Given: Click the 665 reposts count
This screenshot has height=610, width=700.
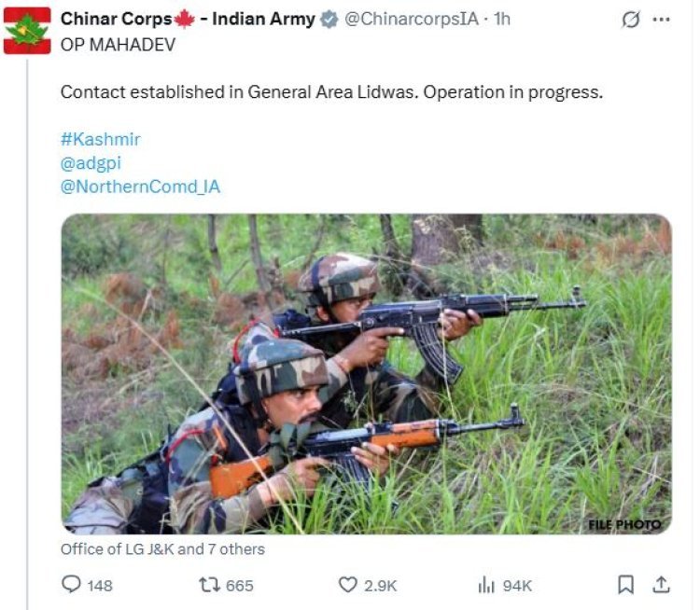Looking at the screenshot, I should tap(240, 586).
